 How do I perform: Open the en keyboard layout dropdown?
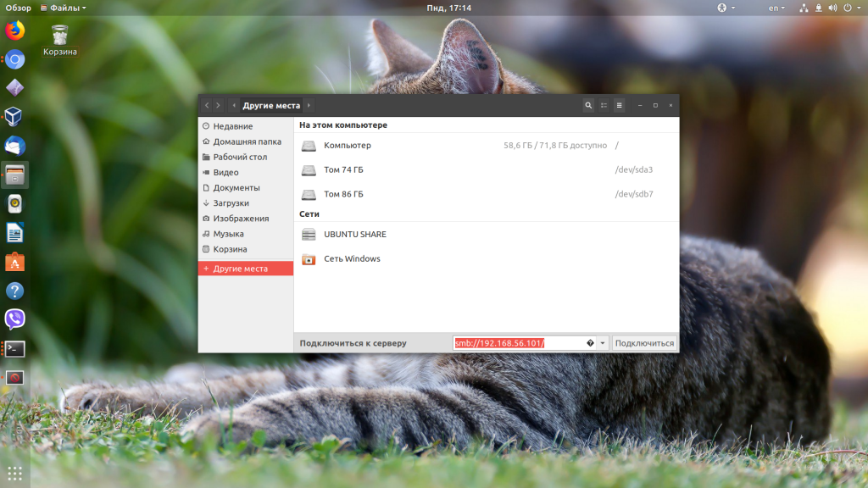click(776, 8)
